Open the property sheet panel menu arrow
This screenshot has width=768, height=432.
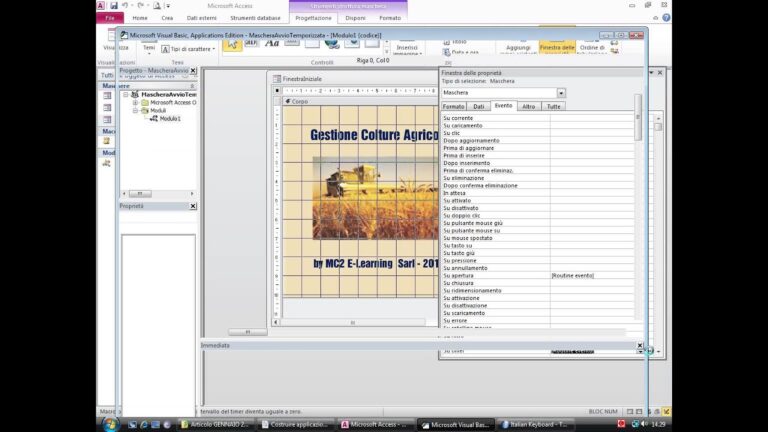click(651, 72)
